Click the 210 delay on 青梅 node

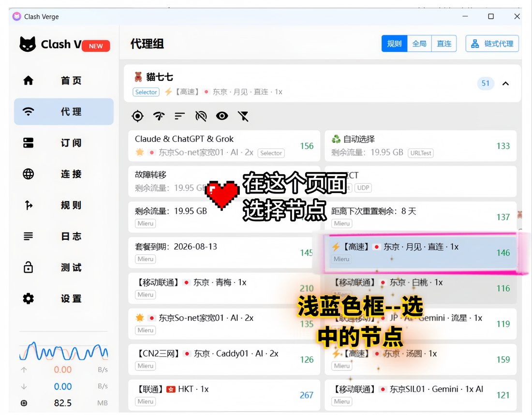click(x=307, y=288)
